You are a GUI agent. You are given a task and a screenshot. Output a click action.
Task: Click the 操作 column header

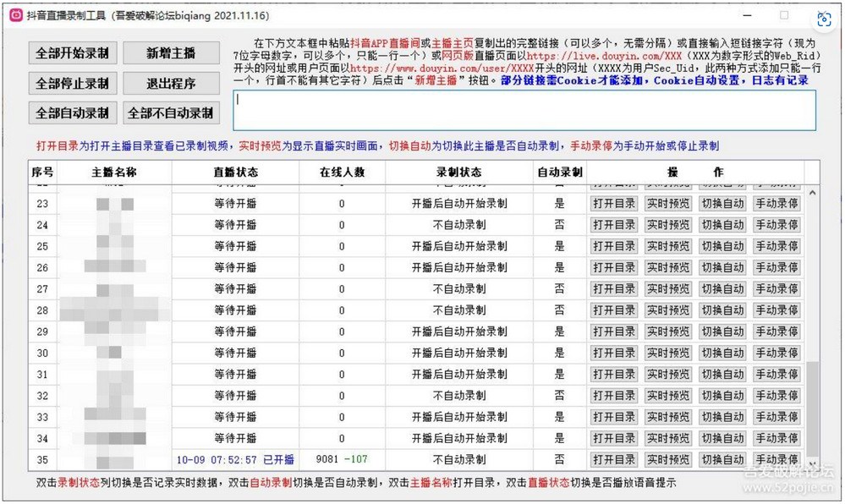695,173
